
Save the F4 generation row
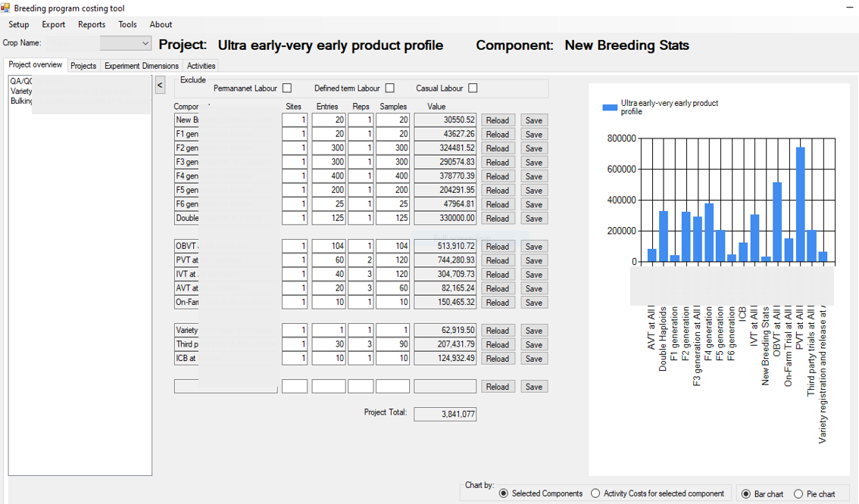[534, 176]
